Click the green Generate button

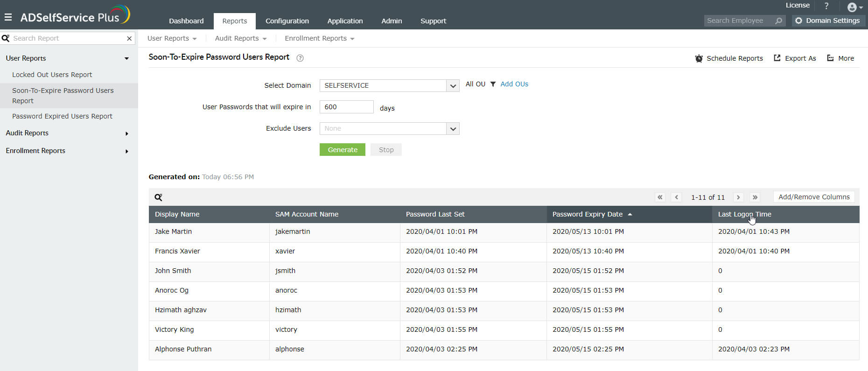343,150
